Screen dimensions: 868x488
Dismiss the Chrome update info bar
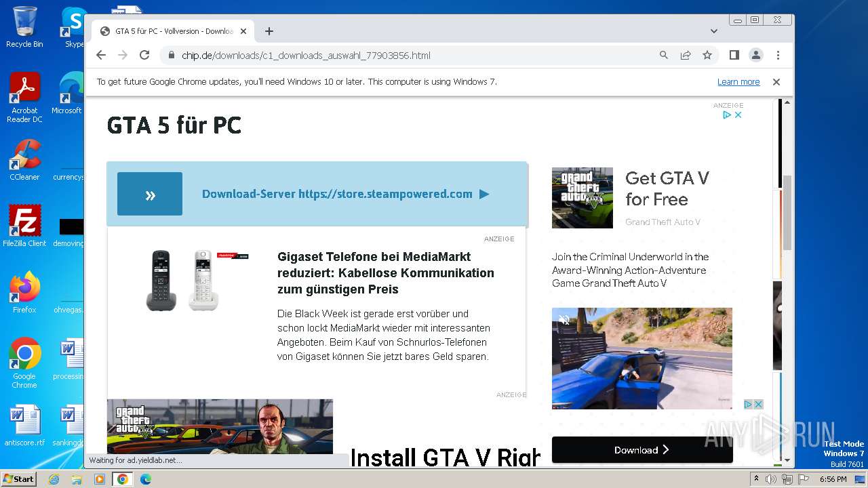click(x=776, y=81)
